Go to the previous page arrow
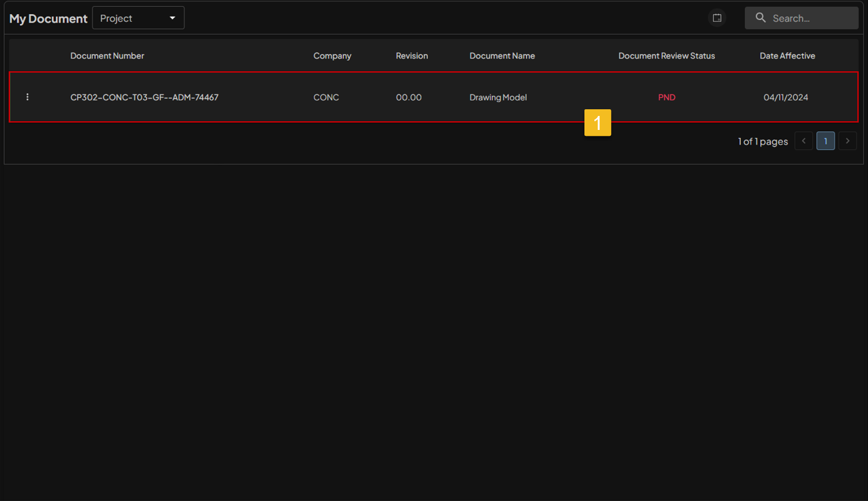Screen dimensions: 868x501 (x=803, y=141)
